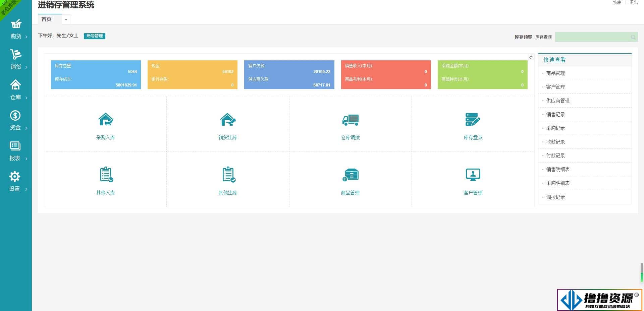Click the page vertical scrollbar thumb
The image size is (644, 311).
coord(642,273)
